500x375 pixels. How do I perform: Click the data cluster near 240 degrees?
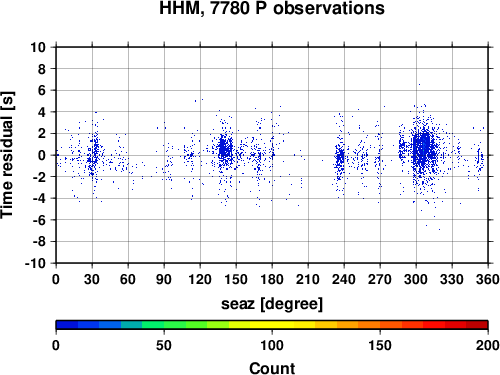pos(340,158)
